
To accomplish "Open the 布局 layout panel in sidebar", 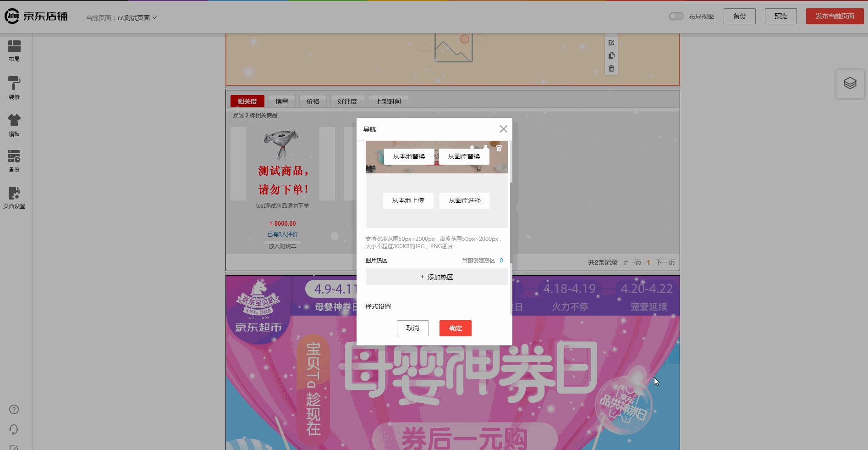I will (14, 51).
